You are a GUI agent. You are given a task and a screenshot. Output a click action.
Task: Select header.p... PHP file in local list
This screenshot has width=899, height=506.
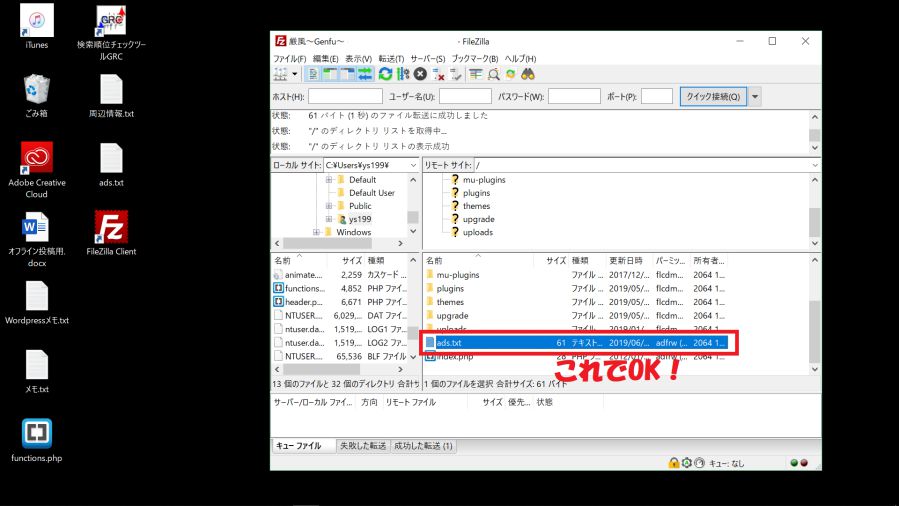click(x=341, y=302)
